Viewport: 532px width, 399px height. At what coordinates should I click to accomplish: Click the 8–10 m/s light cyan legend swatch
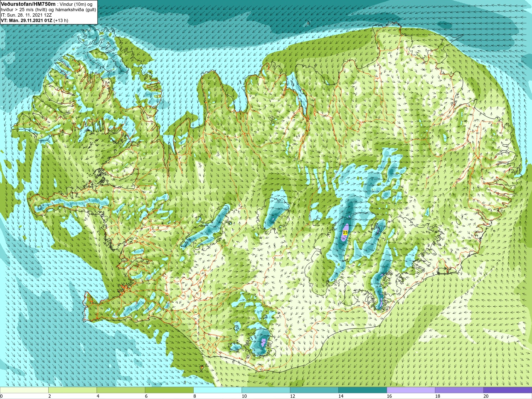[x=217, y=390]
